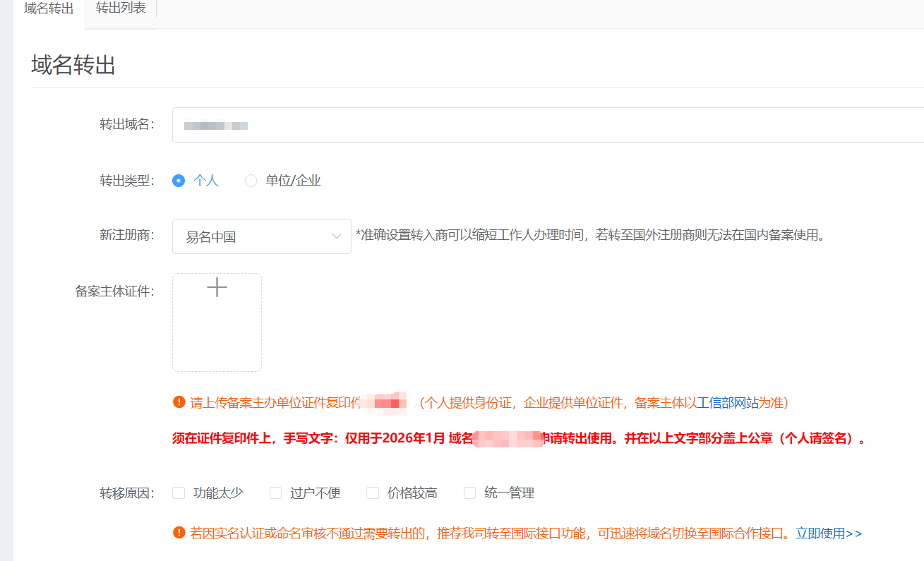Screen dimensions: 924x561
Task: Select the 域名转出 tab
Action: [48, 9]
